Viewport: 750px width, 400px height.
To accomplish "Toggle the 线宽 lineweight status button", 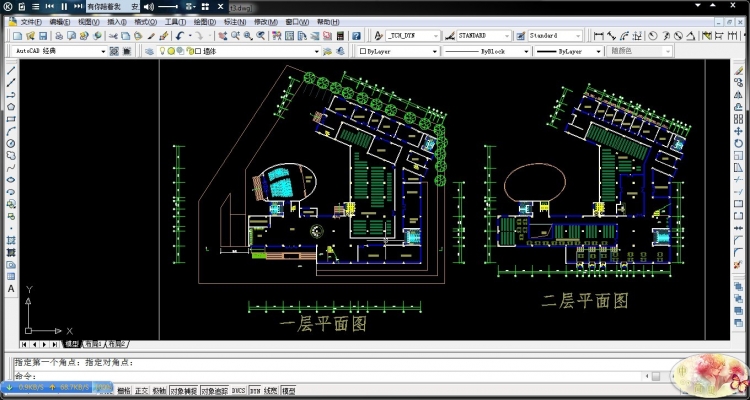I will [271, 391].
